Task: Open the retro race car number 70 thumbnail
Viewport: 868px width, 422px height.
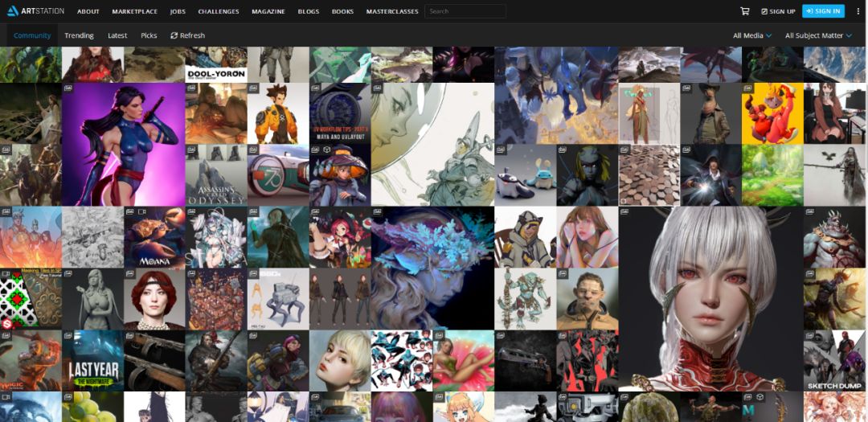Action: 278,175
